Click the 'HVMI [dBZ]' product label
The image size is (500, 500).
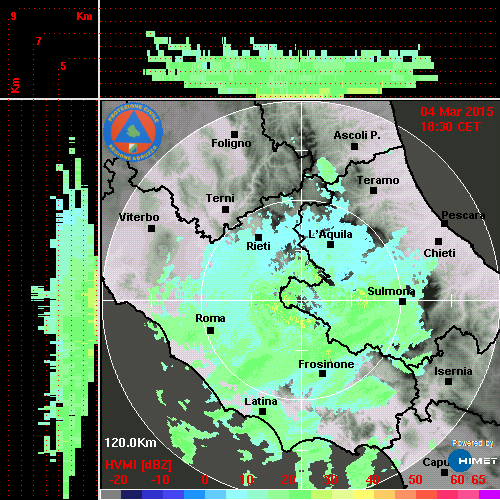point(138,465)
